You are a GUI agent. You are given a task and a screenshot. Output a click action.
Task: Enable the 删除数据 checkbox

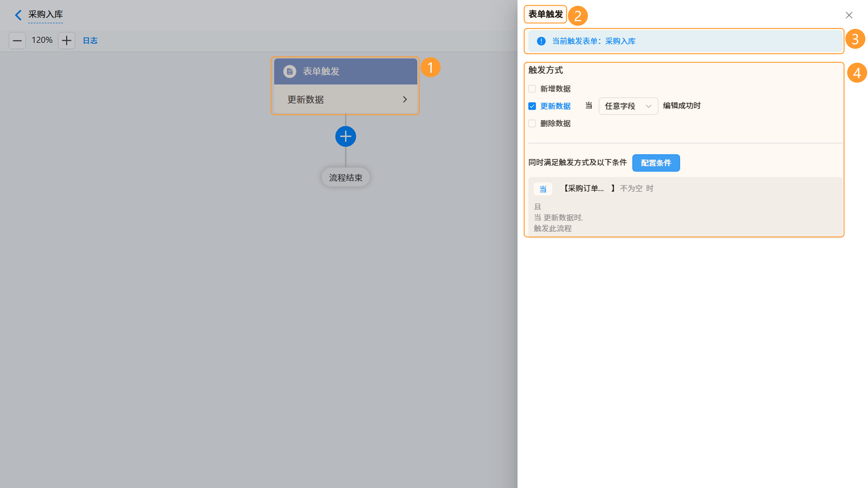pyautogui.click(x=532, y=123)
